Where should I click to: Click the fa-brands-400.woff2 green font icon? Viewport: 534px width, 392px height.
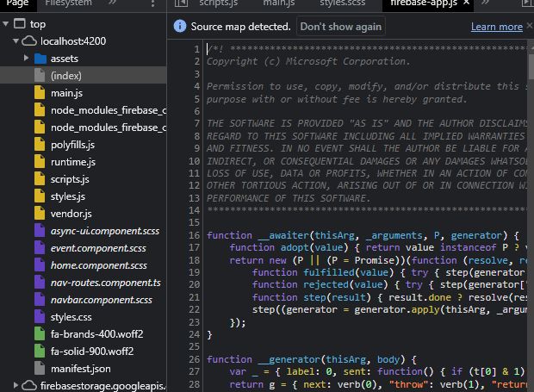click(x=40, y=334)
